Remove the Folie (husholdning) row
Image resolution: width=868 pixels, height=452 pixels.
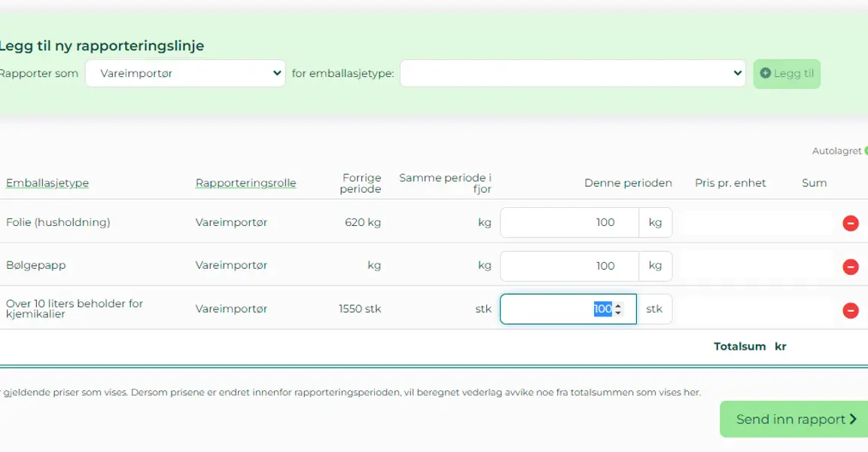[x=850, y=223]
